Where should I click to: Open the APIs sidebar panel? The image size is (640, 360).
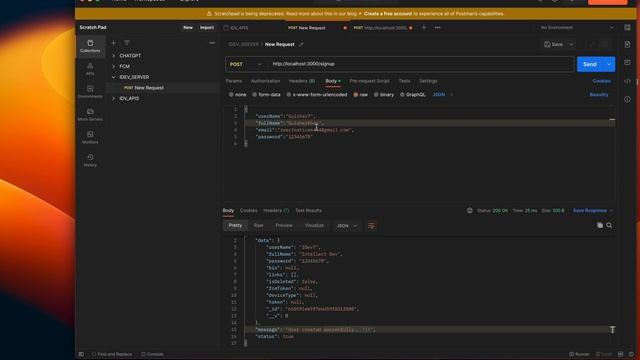click(90, 69)
